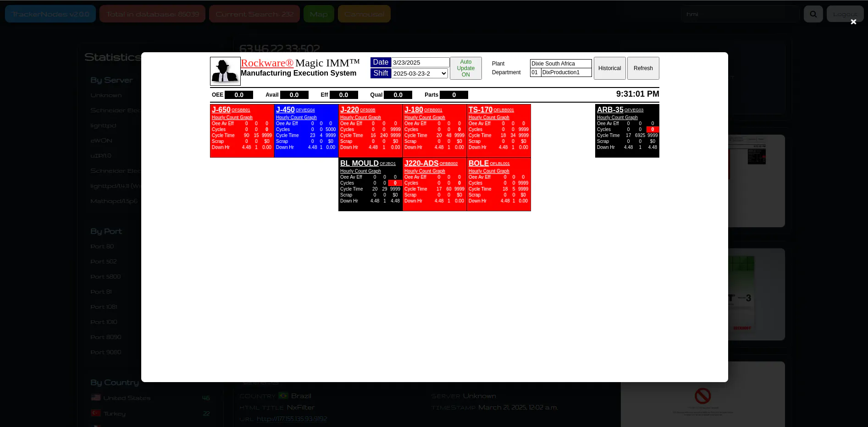
Task: Click Total in database: 85039 button
Action: pyautogui.click(x=153, y=14)
